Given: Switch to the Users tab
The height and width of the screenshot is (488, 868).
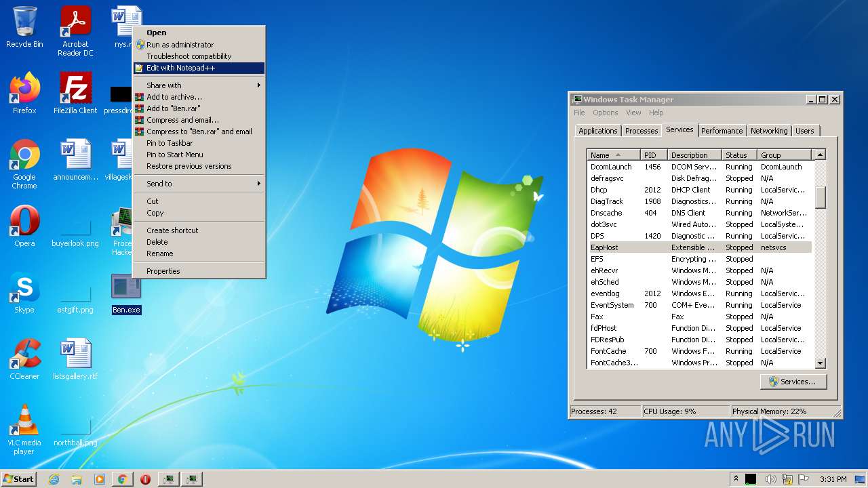Looking at the screenshot, I should point(805,131).
